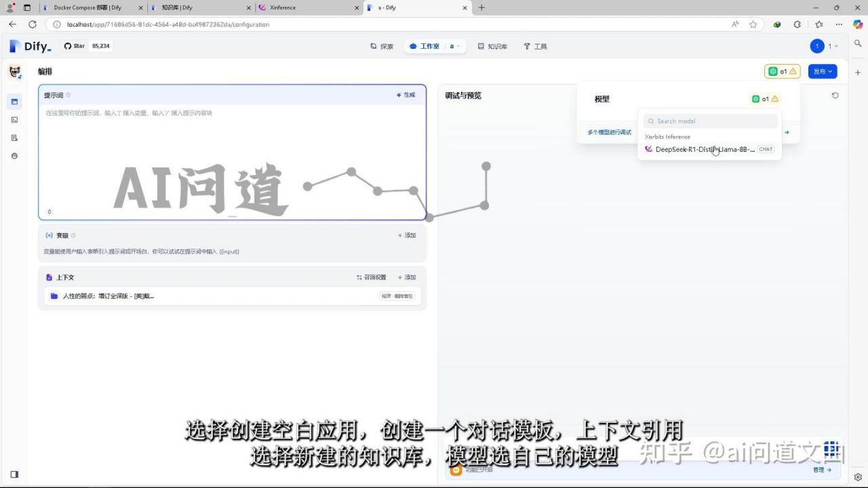This screenshot has height=488, width=868.
Task: Toggle the sidebar collapse icon
Action: (14, 474)
